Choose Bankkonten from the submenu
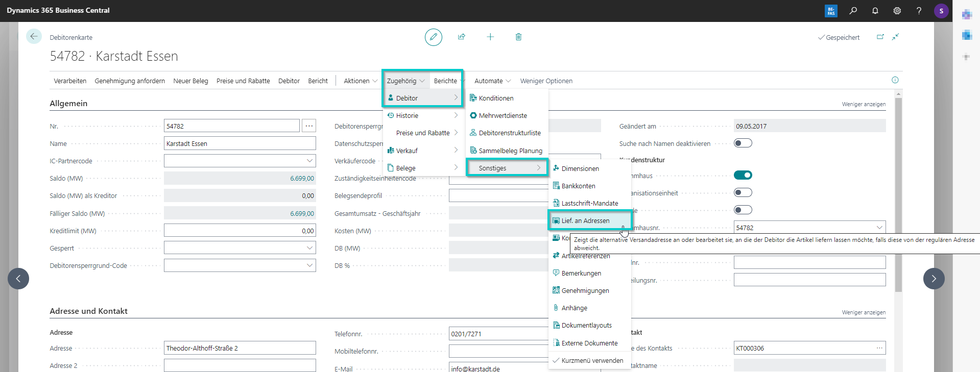980x372 pixels. point(578,186)
